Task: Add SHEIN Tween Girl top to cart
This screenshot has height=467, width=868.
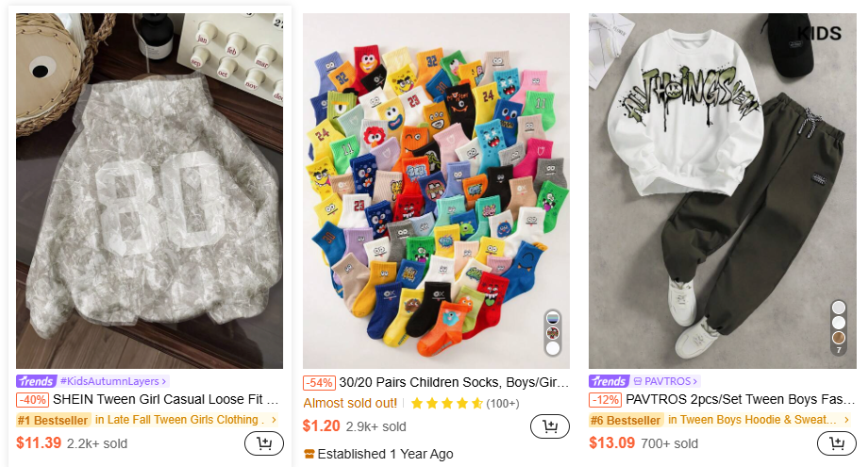Action: coord(264,443)
